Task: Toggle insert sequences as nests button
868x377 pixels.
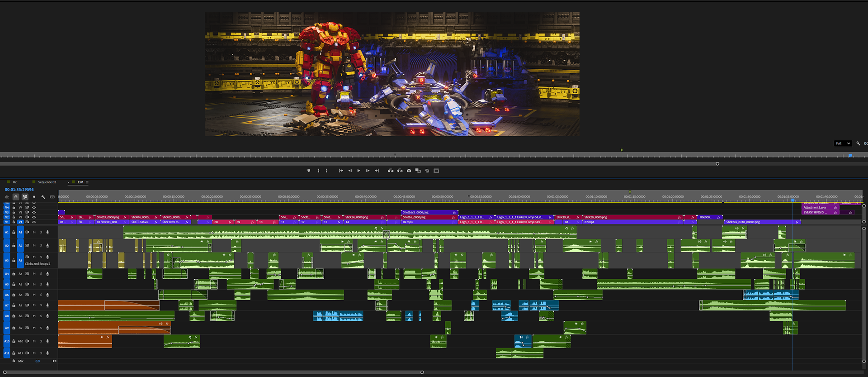Action: tap(7, 197)
